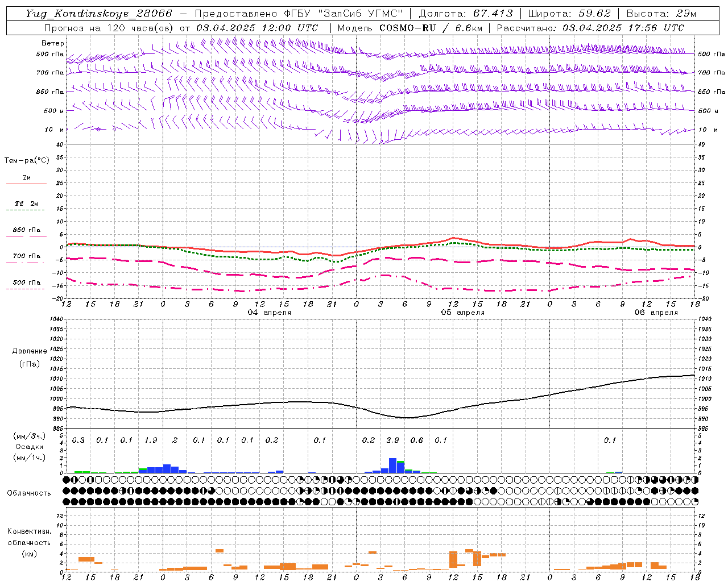728x582 pixels.
Task: Click the (км) unit label
Action: pos(30,553)
